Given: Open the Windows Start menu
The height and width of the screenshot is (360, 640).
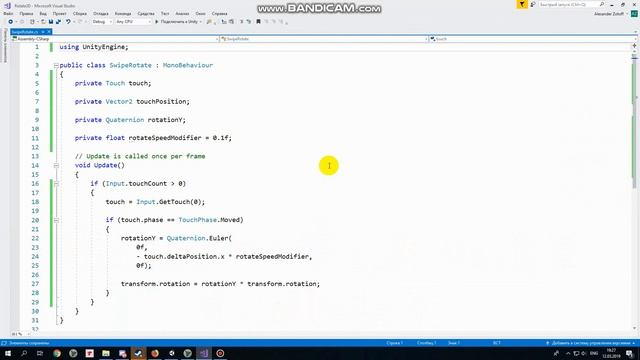Looking at the screenshot, I should tap(8, 353).
